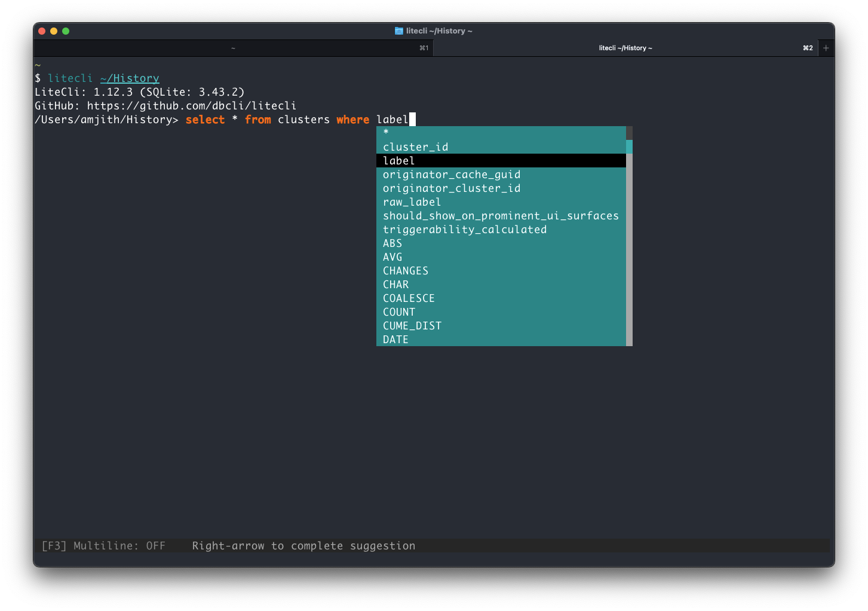Click the 'from' keyword in the query
868x611 pixels.
257,120
